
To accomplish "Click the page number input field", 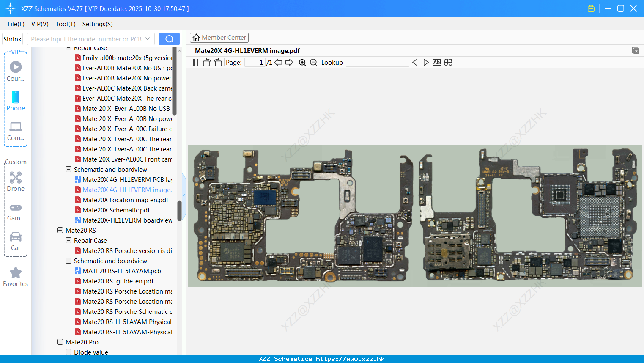I will click(x=255, y=63).
